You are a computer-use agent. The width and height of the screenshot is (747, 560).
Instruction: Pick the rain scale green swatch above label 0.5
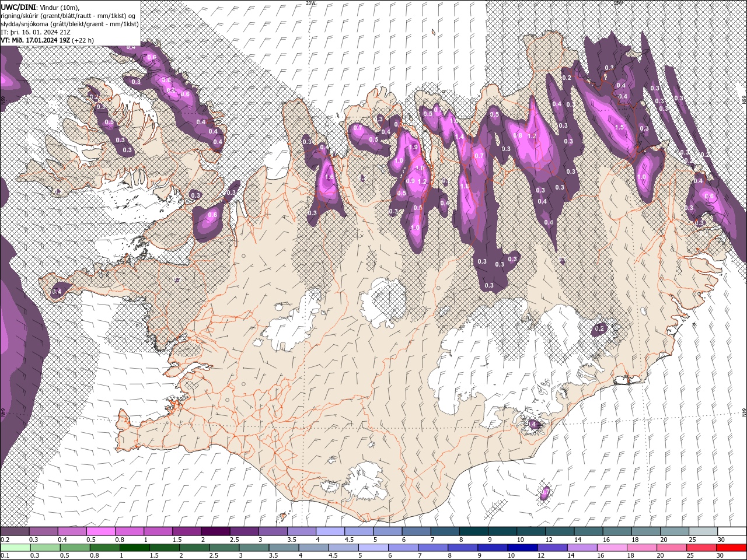(x=75, y=548)
